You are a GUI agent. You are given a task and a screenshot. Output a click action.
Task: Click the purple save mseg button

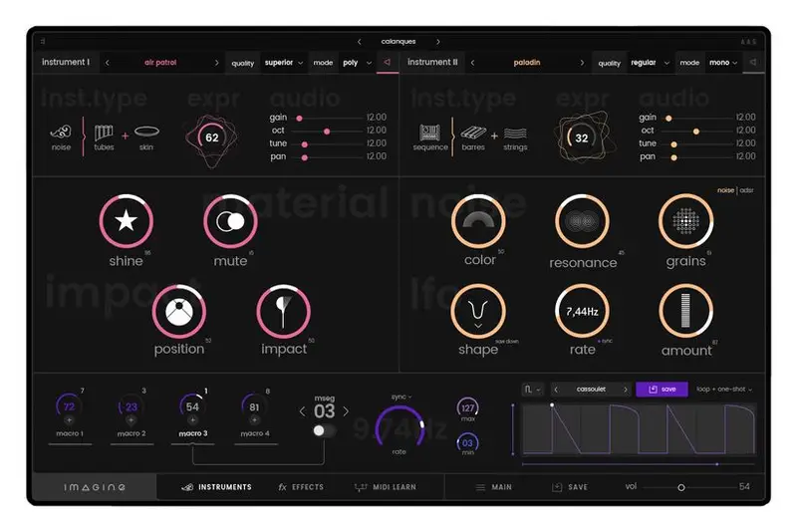pos(662,390)
